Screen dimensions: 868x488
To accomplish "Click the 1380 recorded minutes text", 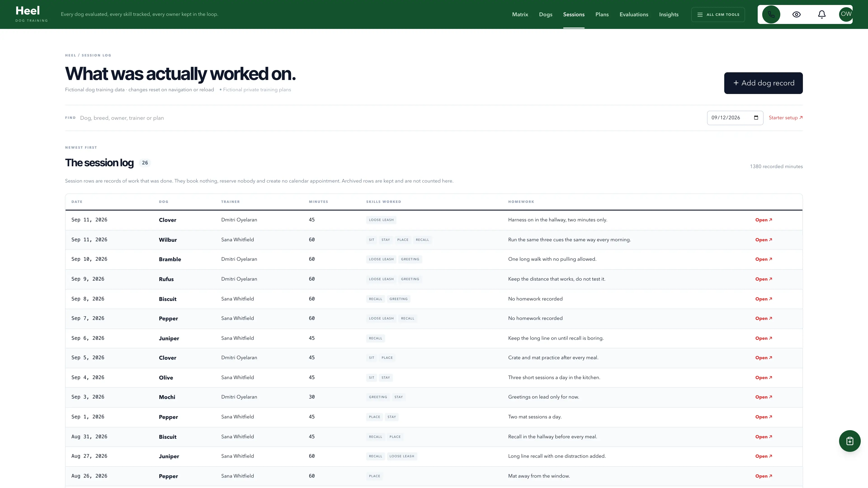I will pyautogui.click(x=776, y=166).
